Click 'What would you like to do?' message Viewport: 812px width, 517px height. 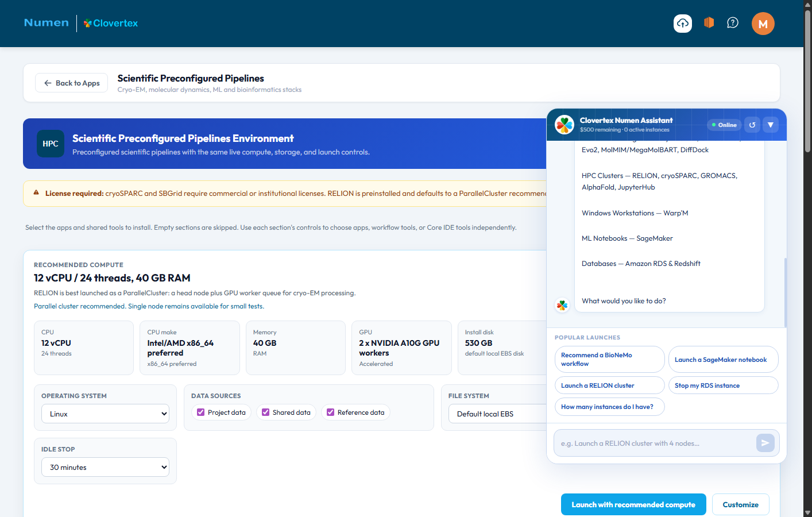pyautogui.click(x=624, y=301)
